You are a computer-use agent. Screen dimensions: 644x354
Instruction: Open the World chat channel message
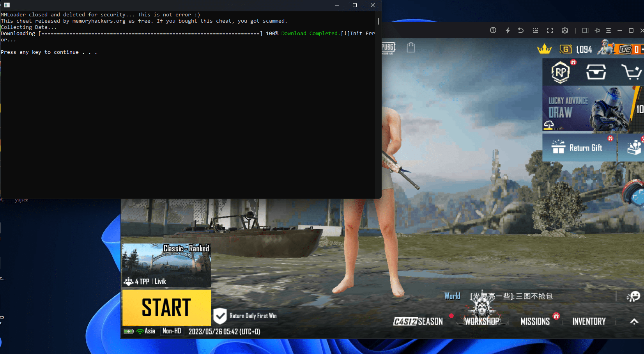click(x=499, y=296)
